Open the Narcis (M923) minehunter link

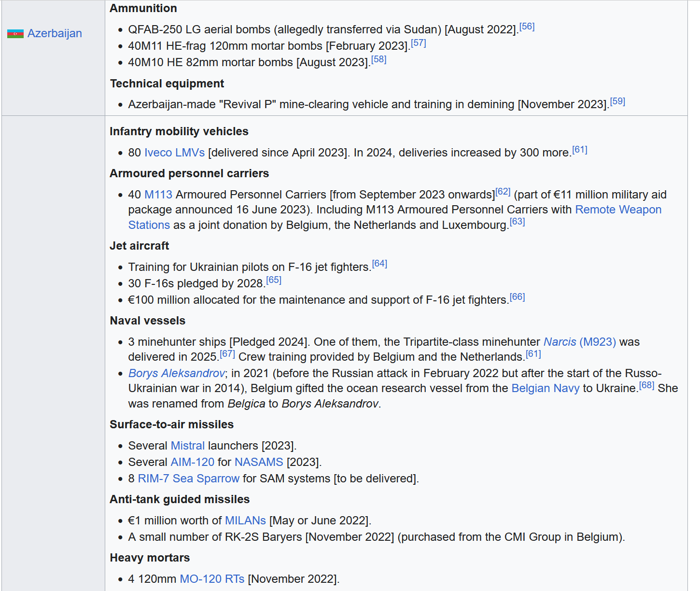[x=580, y=342]
